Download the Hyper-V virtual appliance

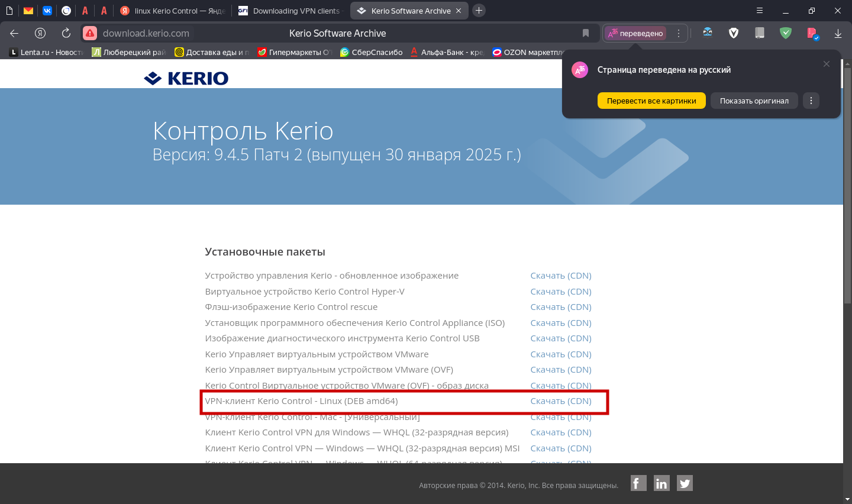pyautogui.click(x=561, y=292)
